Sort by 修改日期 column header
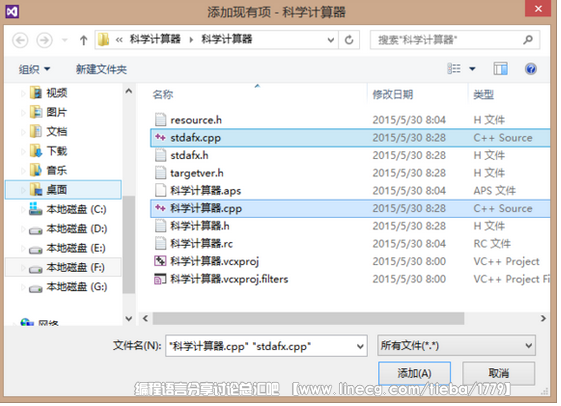This screenshot has height=406, width=561. click(393, 94)
